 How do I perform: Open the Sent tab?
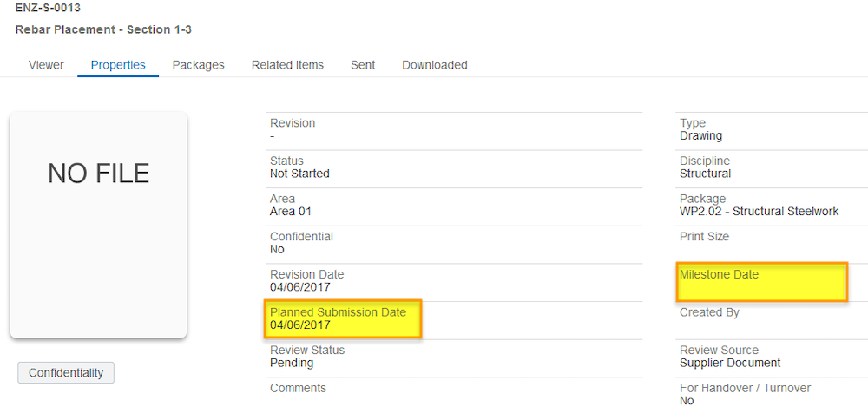363,65
